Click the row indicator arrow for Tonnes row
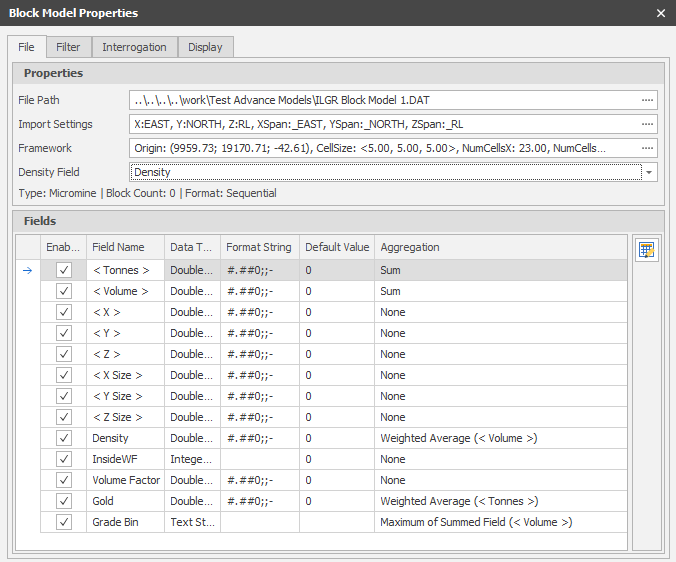Viewport: 676px width, 562px height. (x=27, y=270)
